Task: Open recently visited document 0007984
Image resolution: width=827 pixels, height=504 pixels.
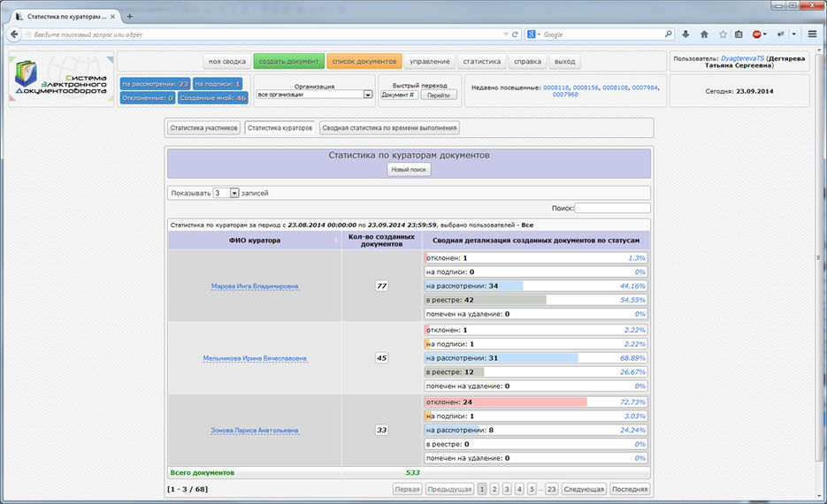Action: [645, 88]
